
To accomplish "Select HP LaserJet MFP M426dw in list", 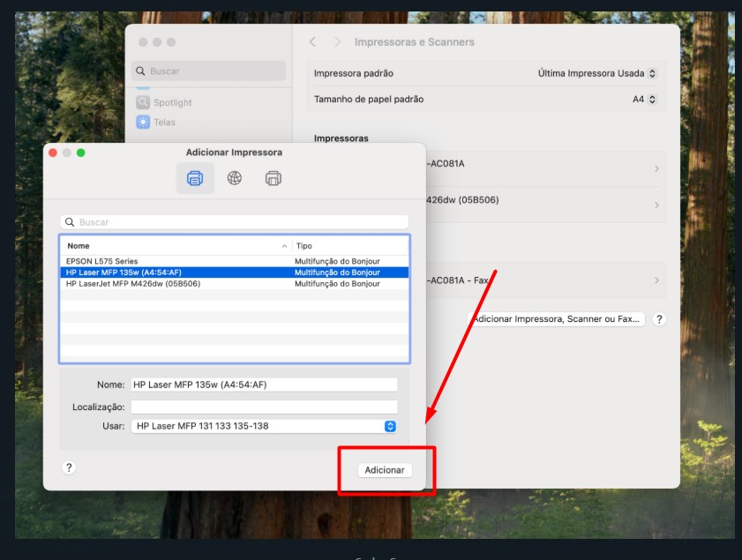I will (x=133, y=283).
